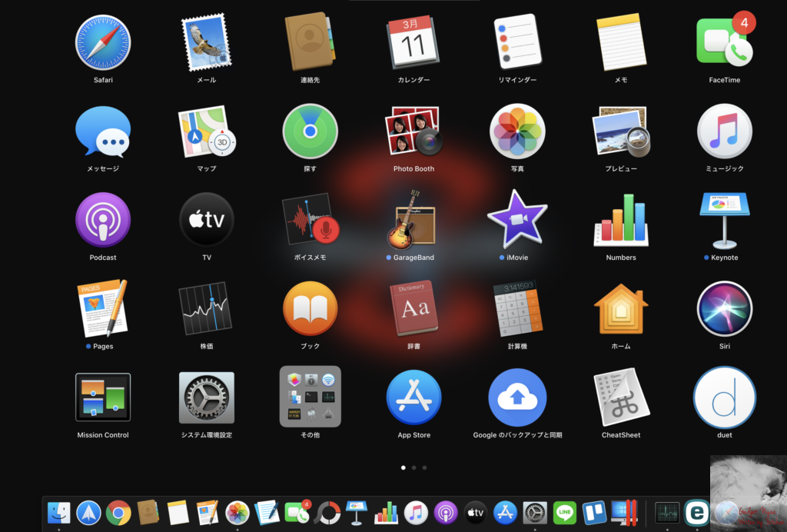
Task: Open Parallels Desktop from the Dock
Action: click(624, 513)
